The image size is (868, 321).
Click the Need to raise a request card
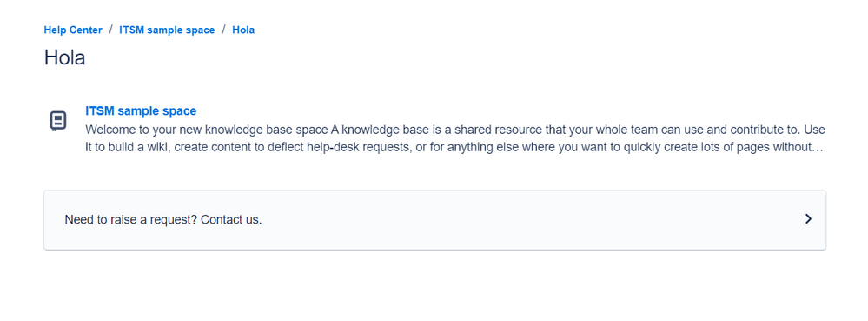tap(434, 219)
